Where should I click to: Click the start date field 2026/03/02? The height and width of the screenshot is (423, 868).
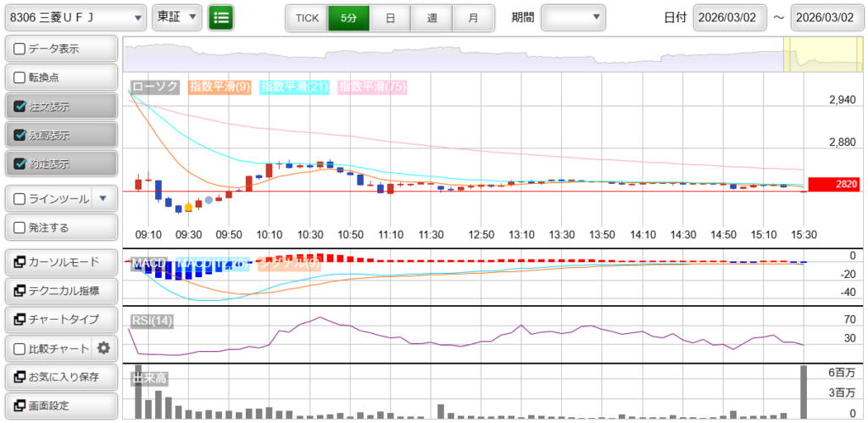[729, 17]
